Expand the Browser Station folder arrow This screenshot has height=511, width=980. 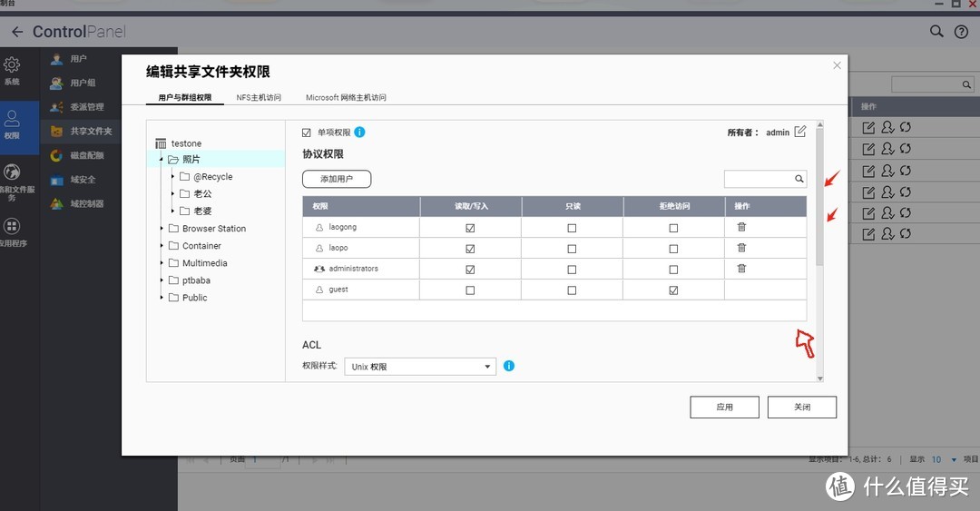162,229
